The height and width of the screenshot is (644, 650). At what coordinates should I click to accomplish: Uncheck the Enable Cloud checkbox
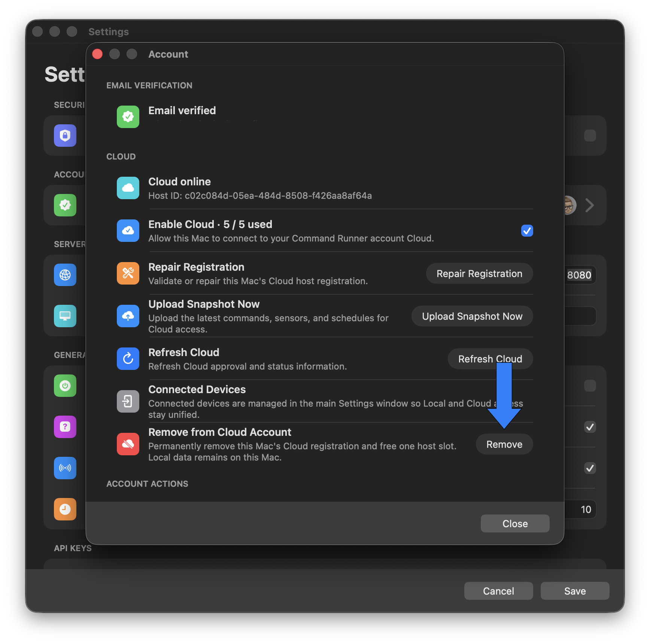click(x=527, y=231)
